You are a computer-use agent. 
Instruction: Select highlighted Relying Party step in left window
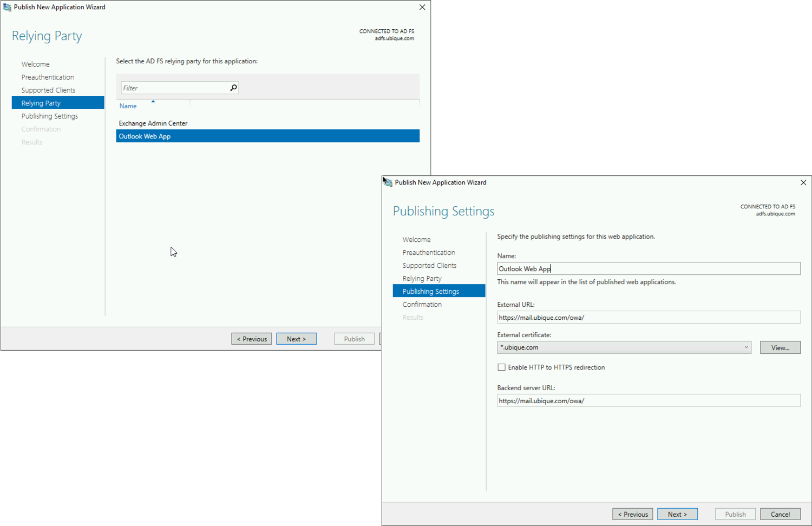coord(58,103)
